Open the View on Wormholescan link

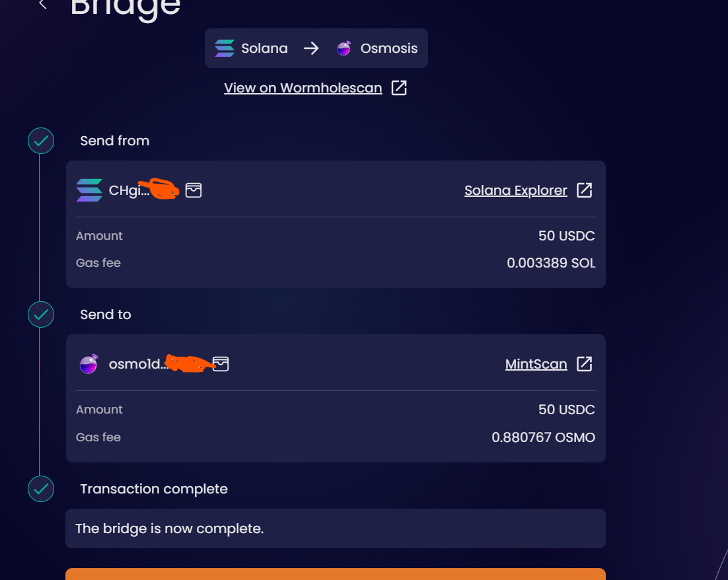[303, 88]
